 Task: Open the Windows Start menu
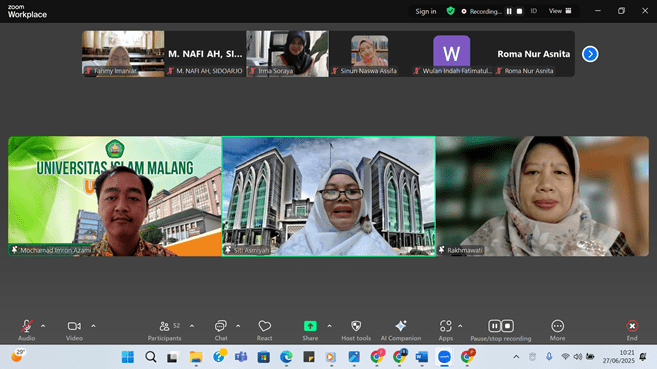click(128, 357)
